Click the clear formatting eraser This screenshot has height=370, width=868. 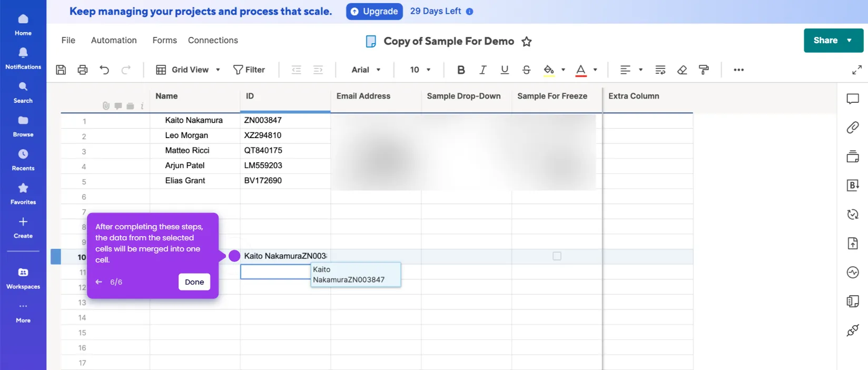point(682,70)
